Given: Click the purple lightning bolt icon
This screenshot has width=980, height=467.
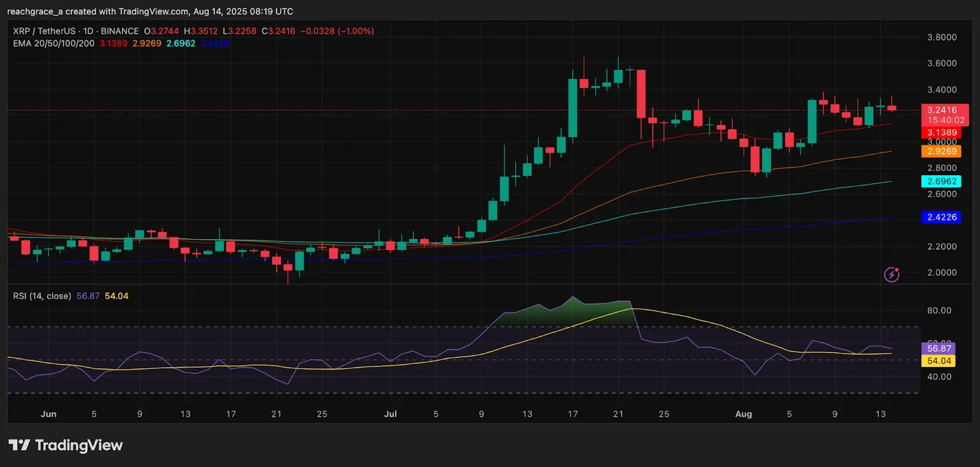Looking at the screenshot, I should [x=891, y=275].
